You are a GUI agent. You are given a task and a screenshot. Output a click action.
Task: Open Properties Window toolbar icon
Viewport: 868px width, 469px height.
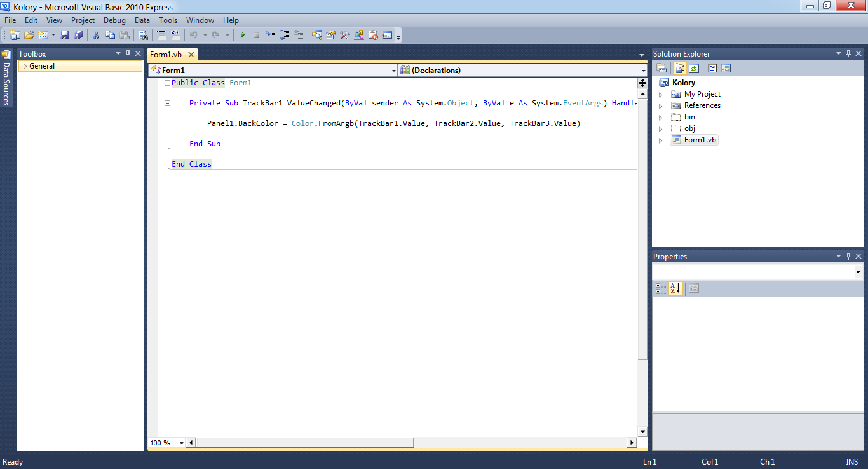[x=330, y=35]
